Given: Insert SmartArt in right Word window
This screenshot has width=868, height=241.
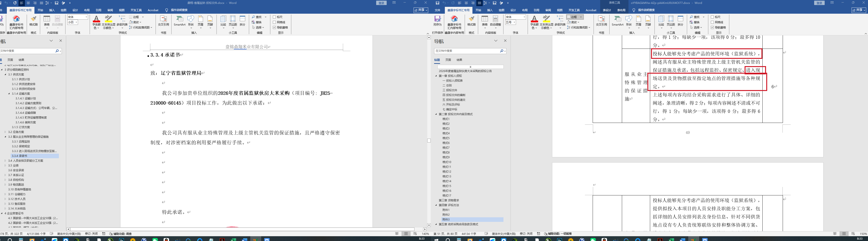Looking at the screenshot, I should pos(618,21).
